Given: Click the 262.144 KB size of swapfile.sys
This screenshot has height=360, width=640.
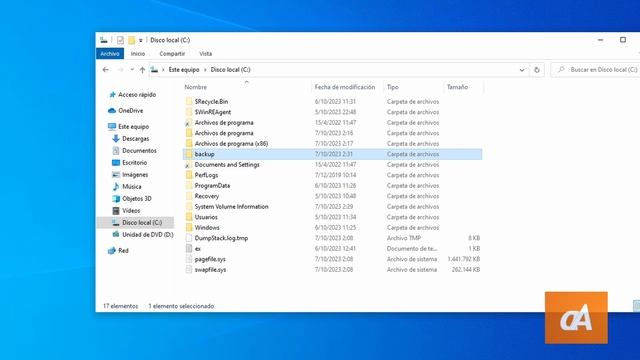Looking at the screenshot, I should (x=466, y=269).
